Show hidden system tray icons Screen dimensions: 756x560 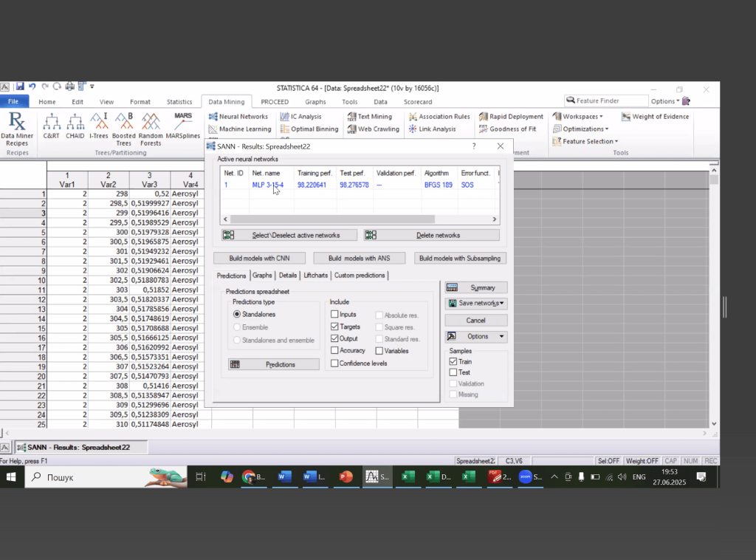554,477
